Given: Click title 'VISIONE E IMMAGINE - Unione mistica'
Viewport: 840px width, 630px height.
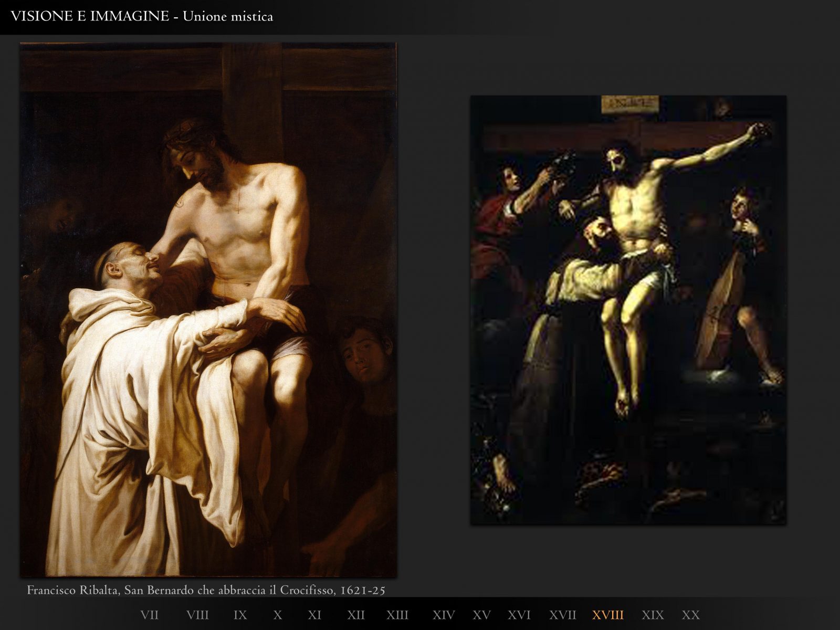Looking at the screenshot, I should (x=142, y=17).
